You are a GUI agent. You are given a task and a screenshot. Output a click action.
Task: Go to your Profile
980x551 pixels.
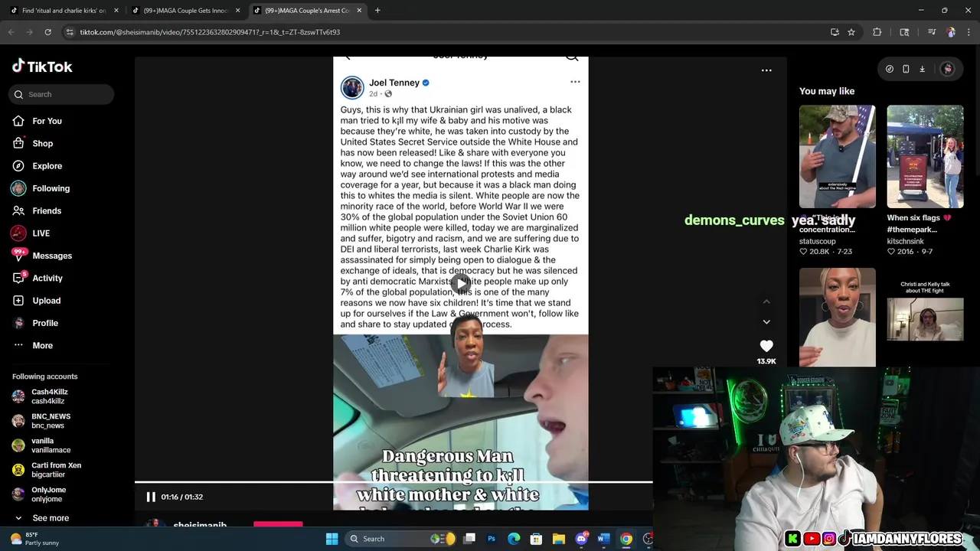tap(44, 323)
